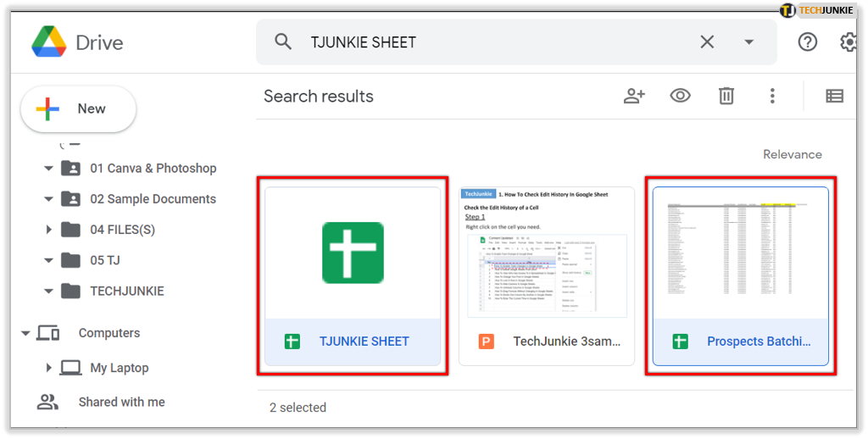
Task: Click the 01 Canva & Photoshop shared folder icon
Action: [x=71, y=169]
